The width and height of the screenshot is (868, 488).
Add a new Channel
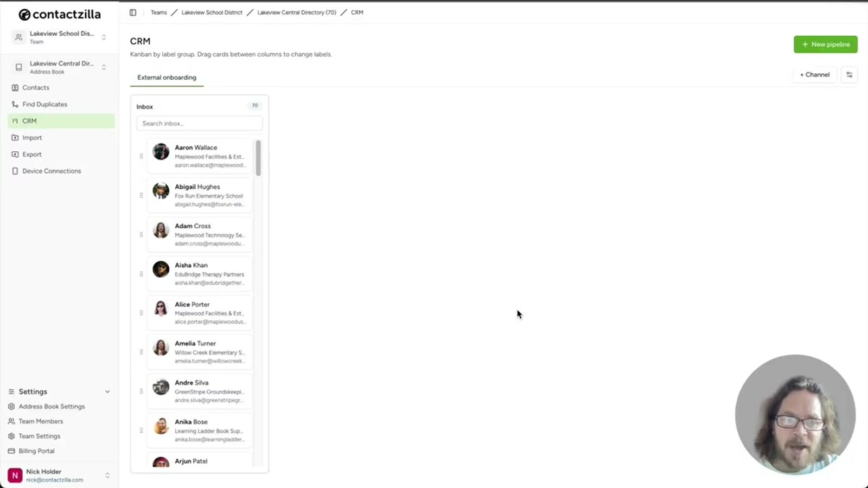point(815,75)
